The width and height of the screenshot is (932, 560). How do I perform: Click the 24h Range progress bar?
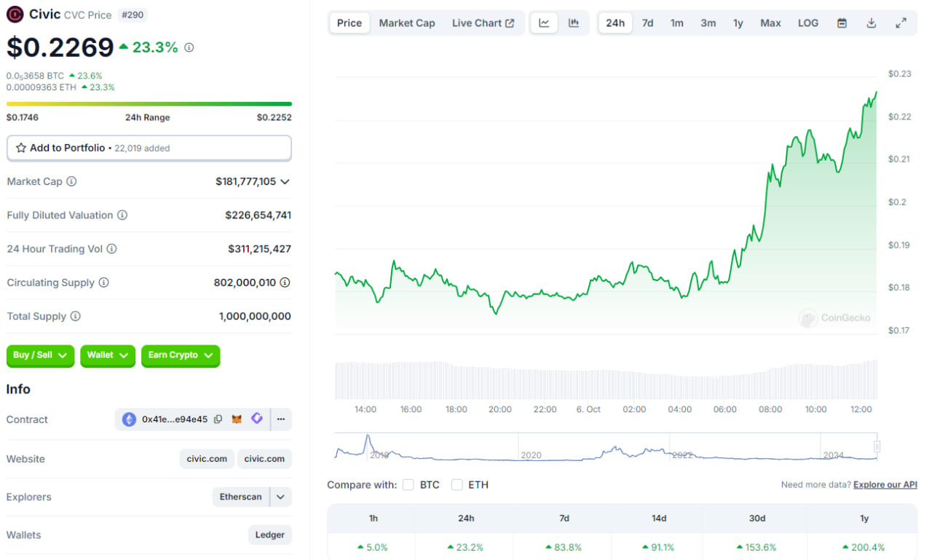[149, 104]
